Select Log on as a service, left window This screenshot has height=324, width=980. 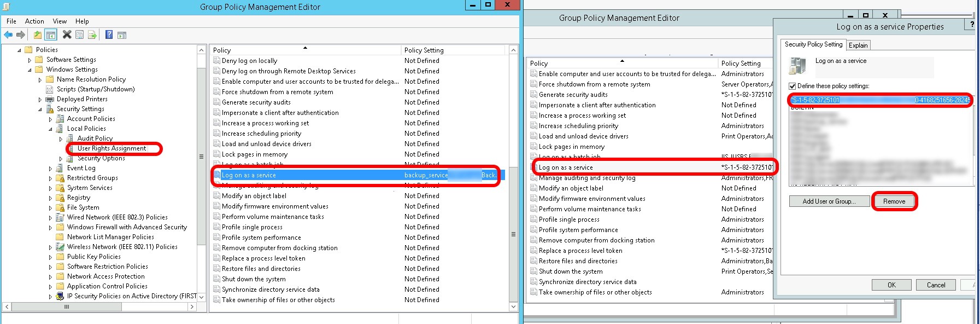click(x=357, y=175)
